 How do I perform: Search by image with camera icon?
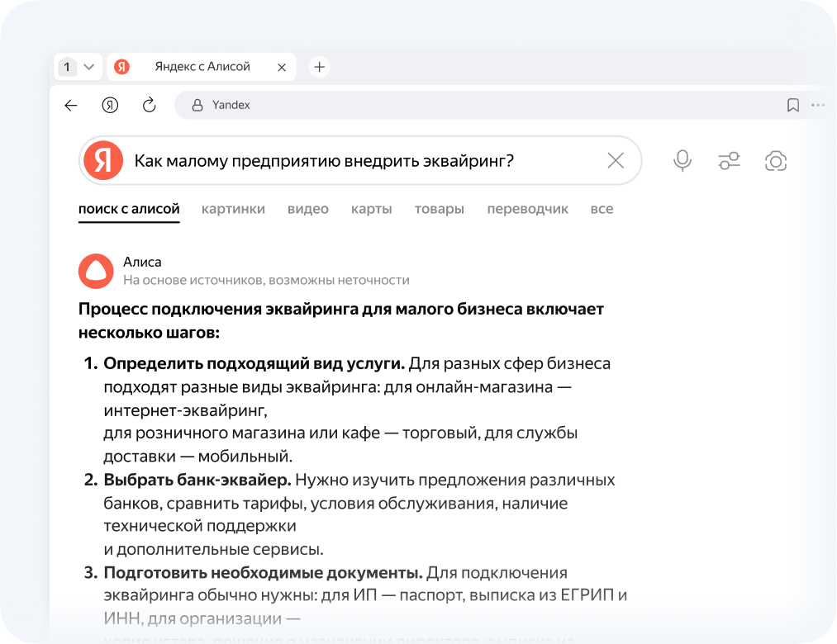(x=776, y=161)
